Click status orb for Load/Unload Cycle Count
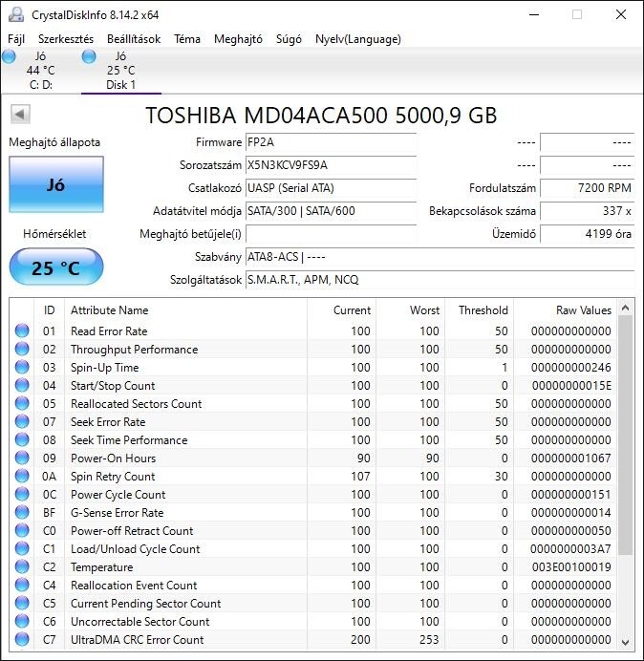 coord(22,548)
